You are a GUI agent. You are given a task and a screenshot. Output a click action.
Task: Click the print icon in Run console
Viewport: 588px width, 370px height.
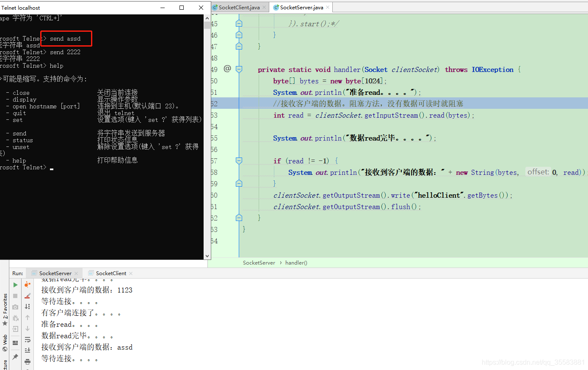click(x=28, y=362)
